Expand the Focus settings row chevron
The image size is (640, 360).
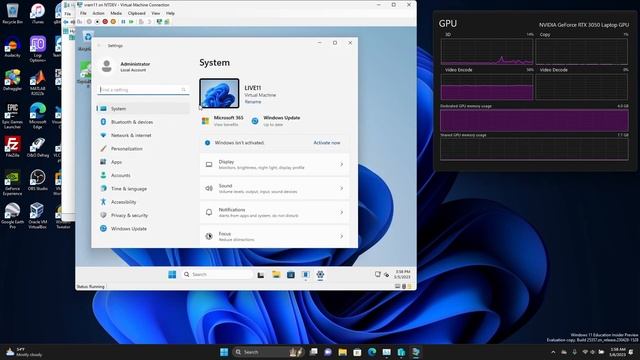[x=342, y=236]
